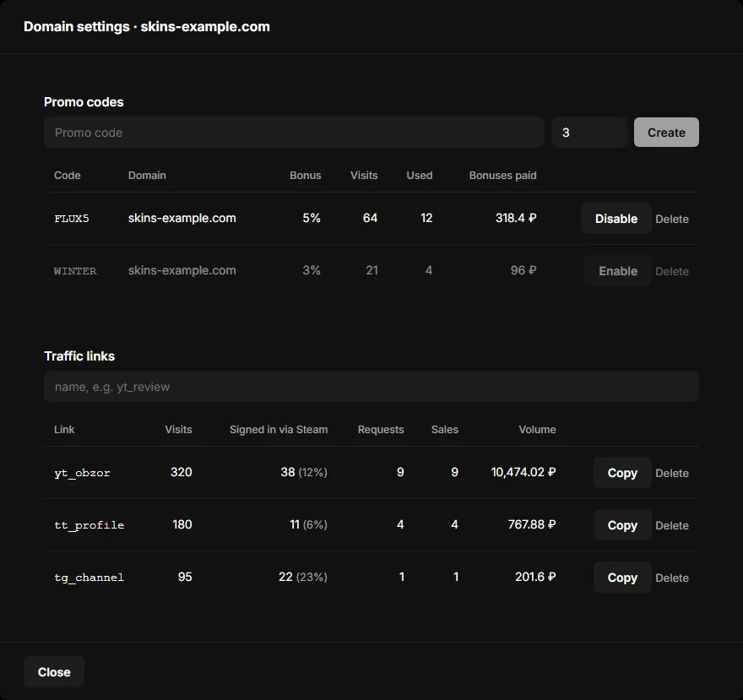Delete the yt_obzor traffic link
The image size is (743, 700).
[x=672, y=473]
